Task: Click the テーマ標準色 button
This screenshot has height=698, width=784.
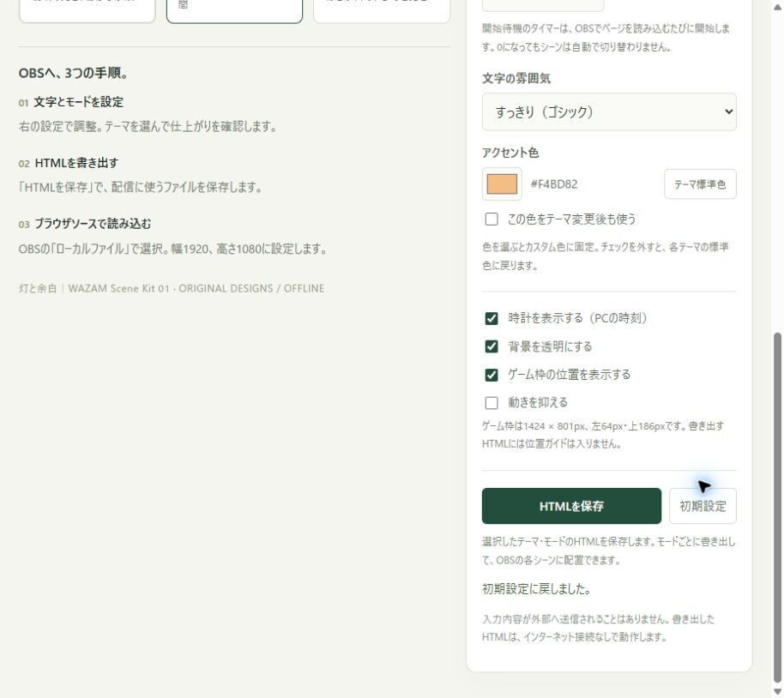Action: tap(700, 184)
